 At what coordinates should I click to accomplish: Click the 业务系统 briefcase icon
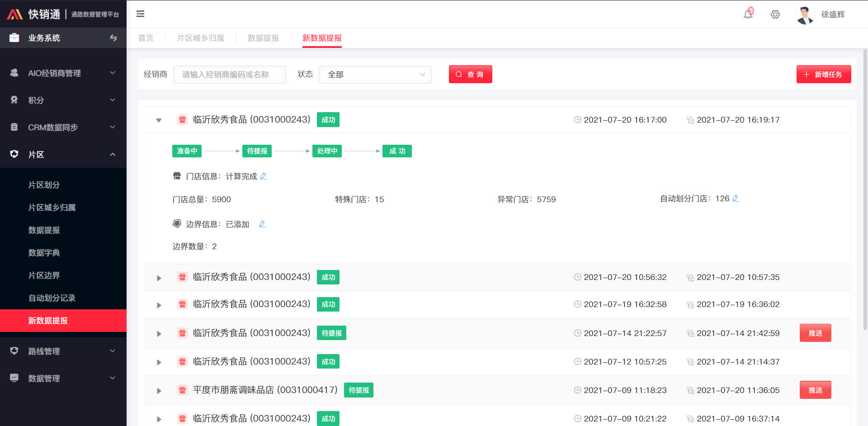[x=14, y=38]
